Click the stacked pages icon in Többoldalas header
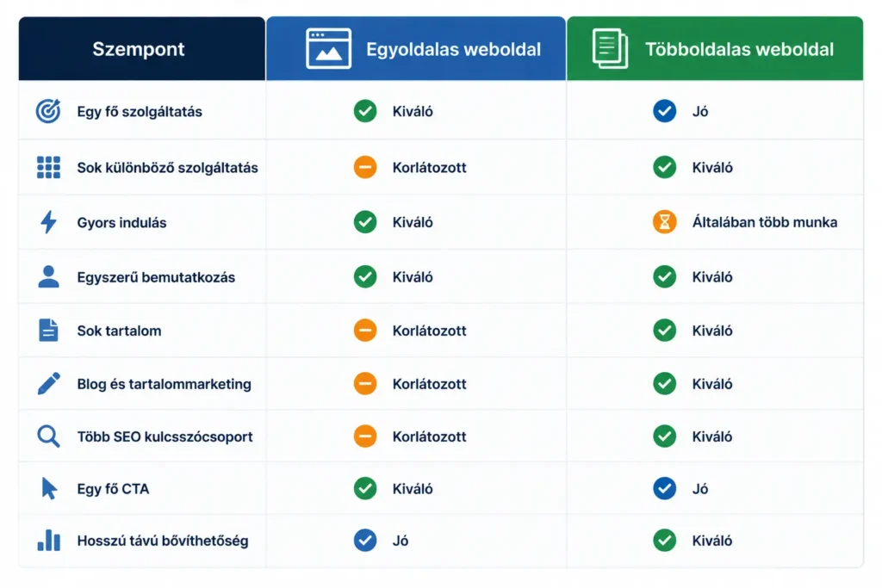 (611, 48)
